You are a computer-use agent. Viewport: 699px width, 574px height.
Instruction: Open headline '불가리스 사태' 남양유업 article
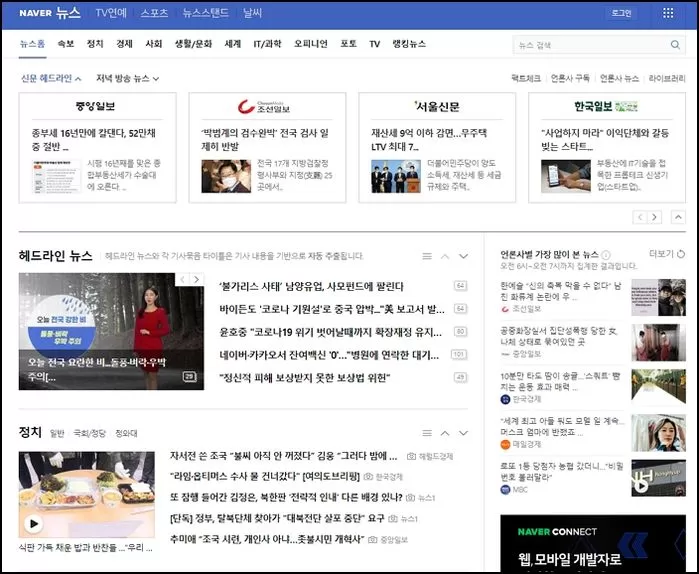pos(311,286)
